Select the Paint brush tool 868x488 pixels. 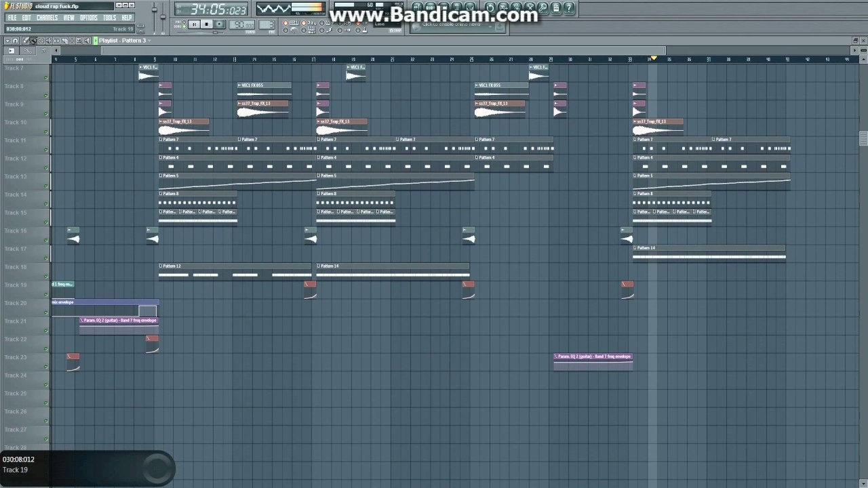33,41
